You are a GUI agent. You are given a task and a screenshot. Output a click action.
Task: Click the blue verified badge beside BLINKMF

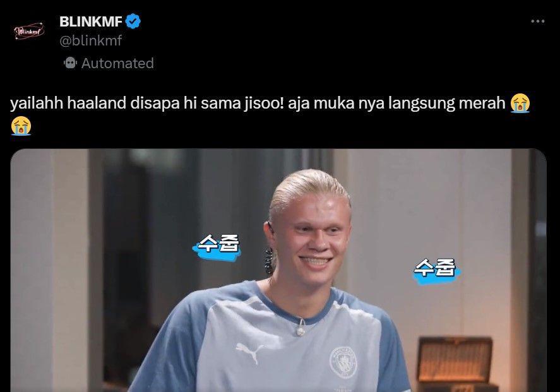click(x=133, y=21)
